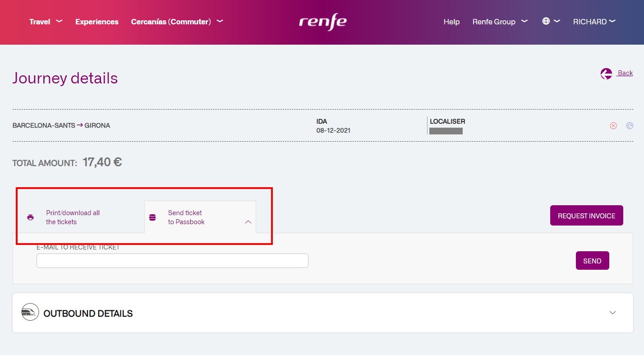Screen dimensions: 644x355
Task: Open the Help menu item
Action: [451, 21]
